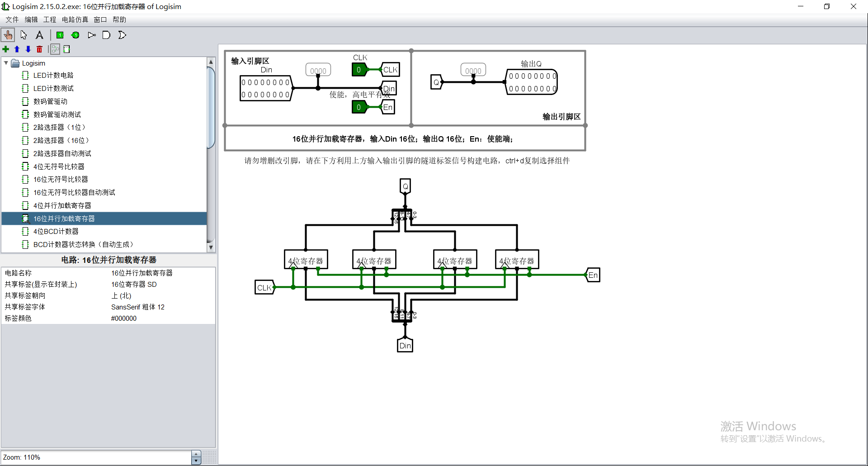Pick the input pin tool from toolbar
This screenshot has width=868, height=466.
(60, 35)
